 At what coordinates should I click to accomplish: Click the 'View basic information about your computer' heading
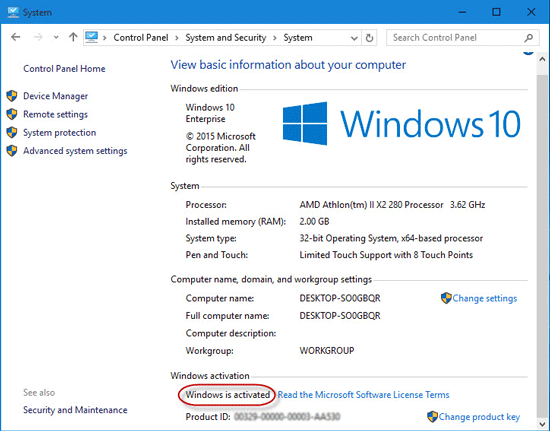click(288, 65)
